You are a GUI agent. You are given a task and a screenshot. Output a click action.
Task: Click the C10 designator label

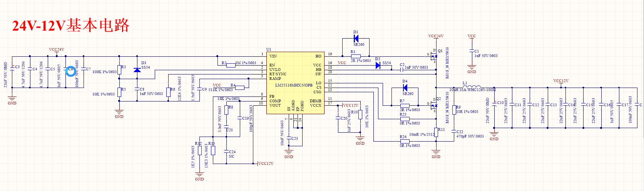point(500,103)
